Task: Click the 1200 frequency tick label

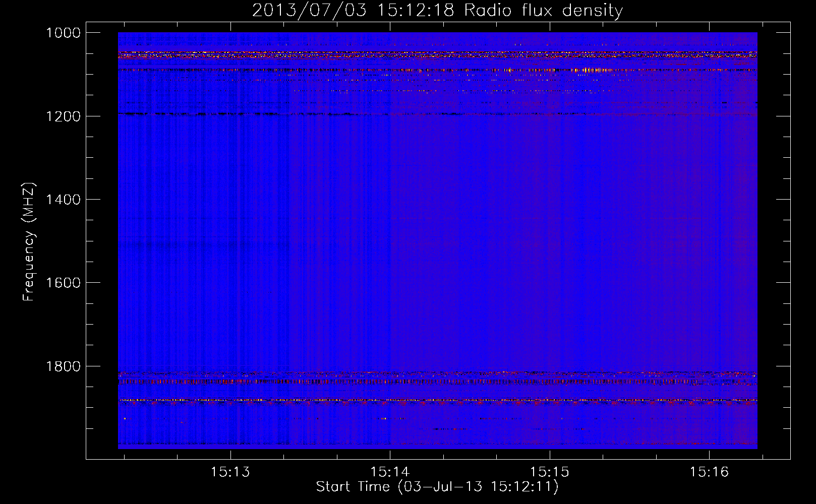Action: [63, 116]
